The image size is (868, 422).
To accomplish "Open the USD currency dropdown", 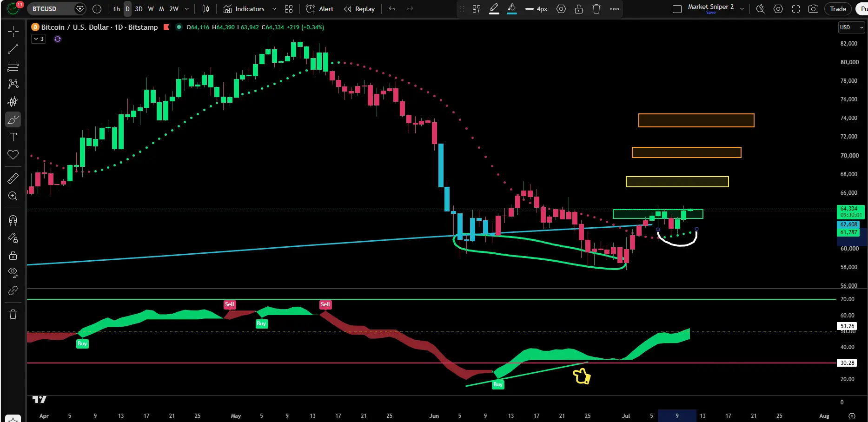I will [851, 27].
